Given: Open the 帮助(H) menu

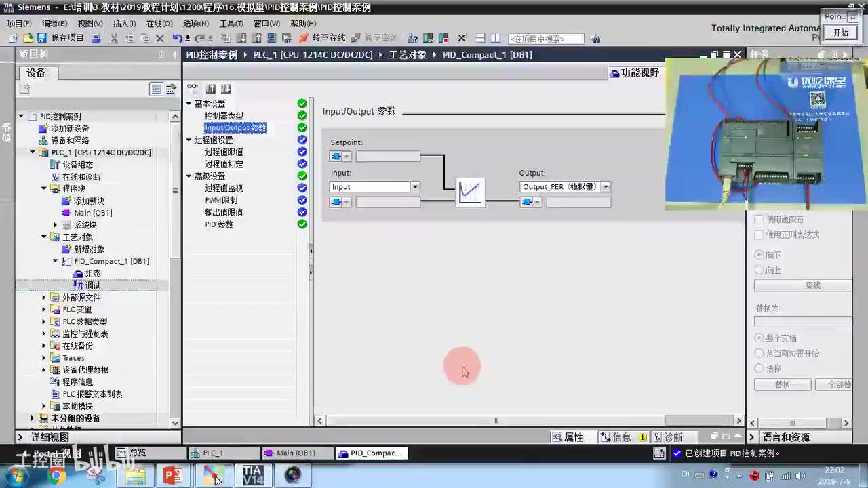Looking at the screenshot, I should [303, 23].
